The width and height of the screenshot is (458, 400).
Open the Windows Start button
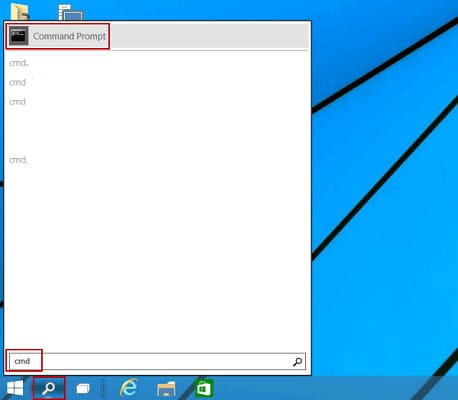[x=15, y=388]
